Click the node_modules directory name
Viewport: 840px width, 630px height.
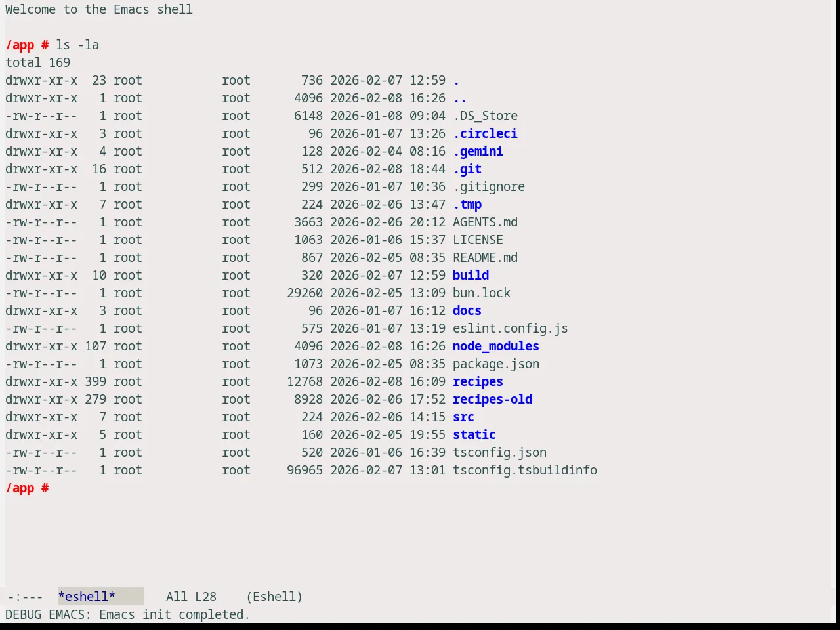click(496, 346)
